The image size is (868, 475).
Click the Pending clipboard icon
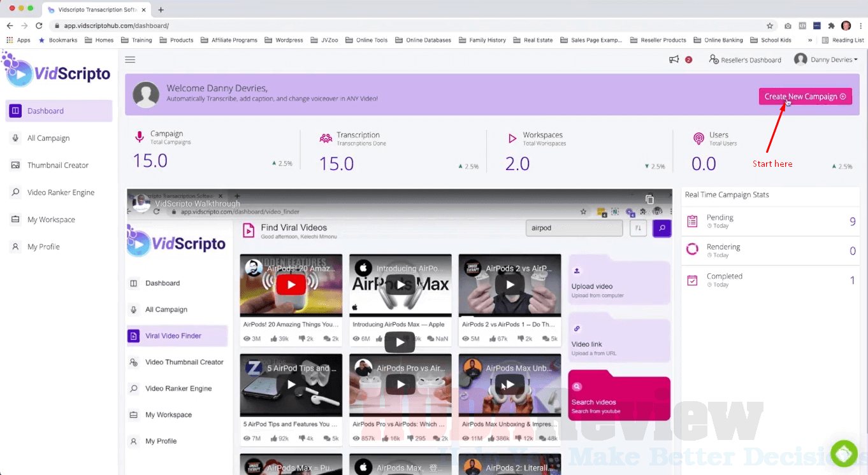[x=692, y=221]
